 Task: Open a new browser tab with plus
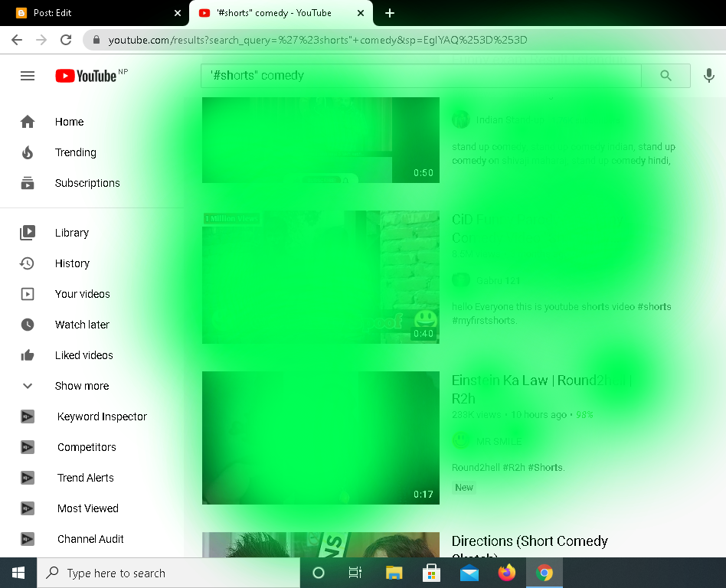click(x=390, y=13)
